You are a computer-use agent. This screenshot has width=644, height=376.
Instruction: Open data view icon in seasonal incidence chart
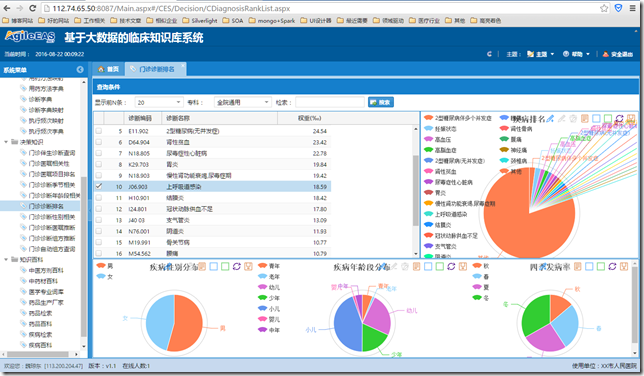click(577, 267)
